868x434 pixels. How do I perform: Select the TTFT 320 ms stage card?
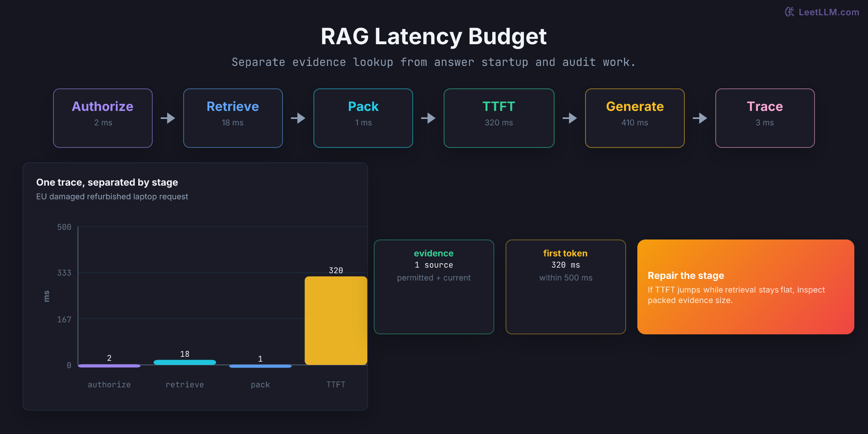tap(499, 118)
